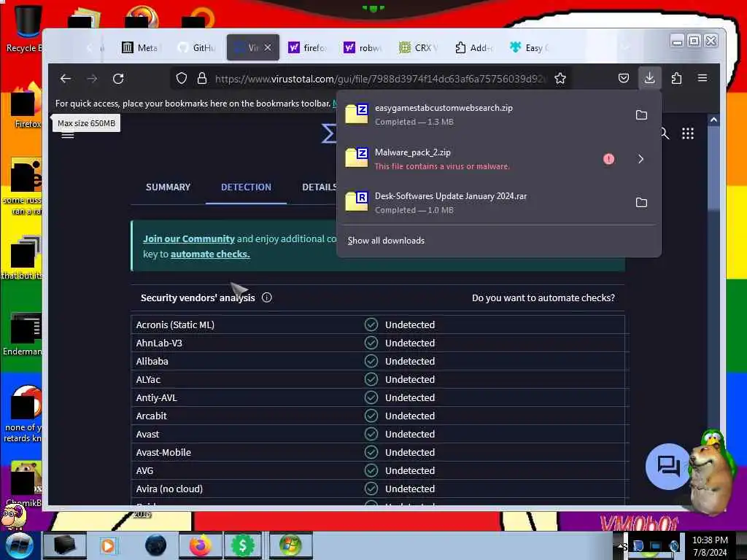Viewport: 747px width, 560px height.
Task: Click Show all downloads
Action: (386, 241)
